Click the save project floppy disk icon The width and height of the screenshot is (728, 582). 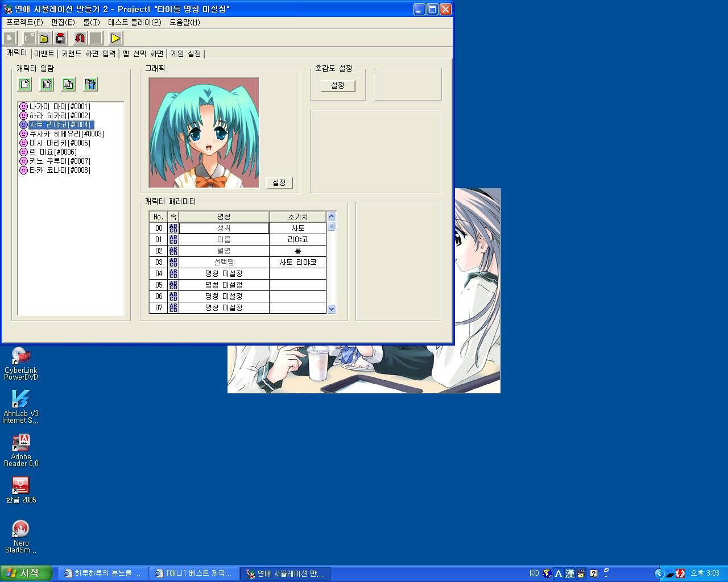click(x=60, y=38)
